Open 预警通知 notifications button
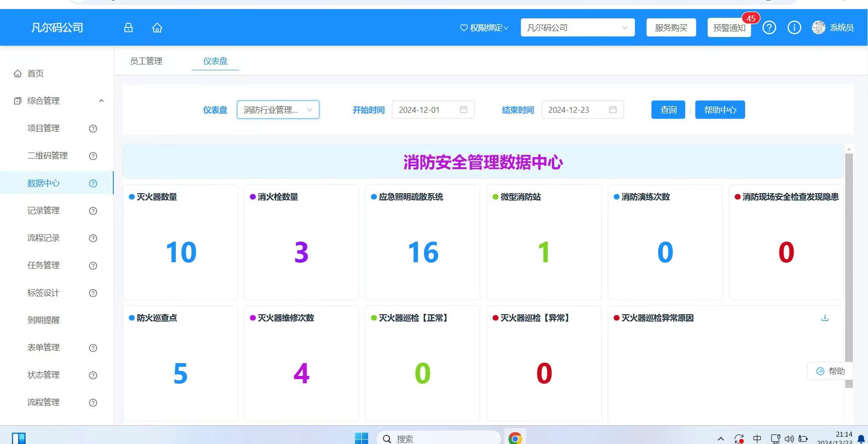 point(729,28)
